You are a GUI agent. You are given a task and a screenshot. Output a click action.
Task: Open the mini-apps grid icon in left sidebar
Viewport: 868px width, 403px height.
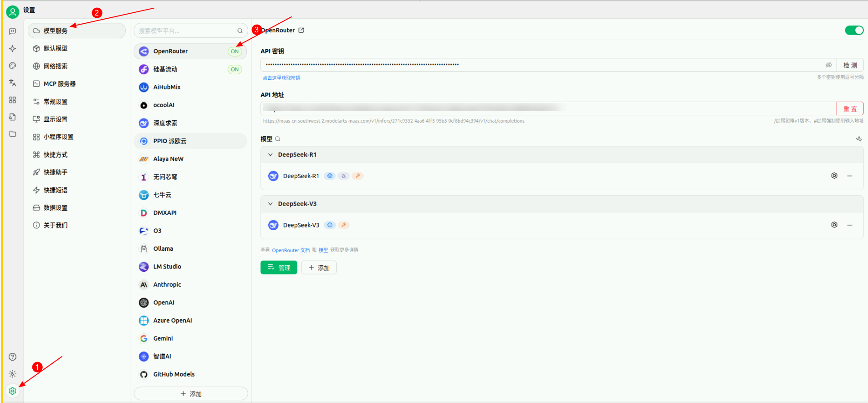[13, 100]
